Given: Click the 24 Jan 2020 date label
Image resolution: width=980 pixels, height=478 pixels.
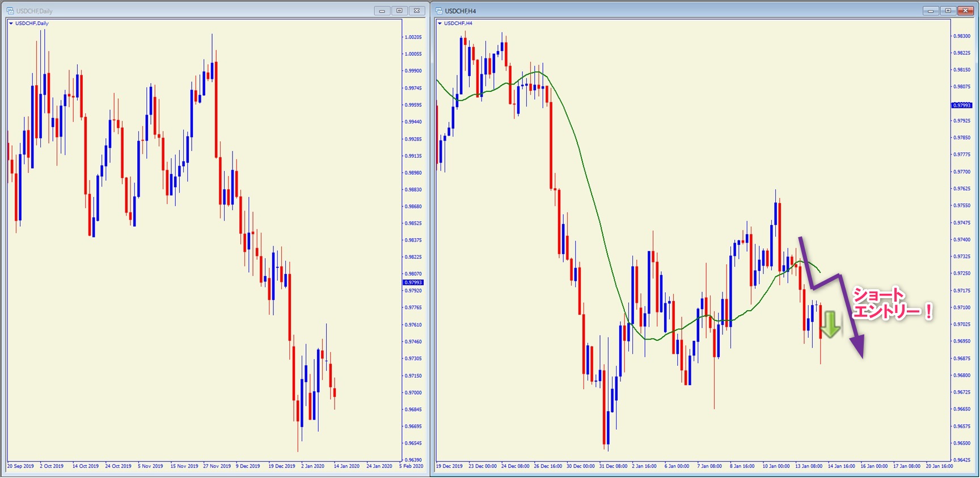Looking at the screenshot, I should 379,466.
